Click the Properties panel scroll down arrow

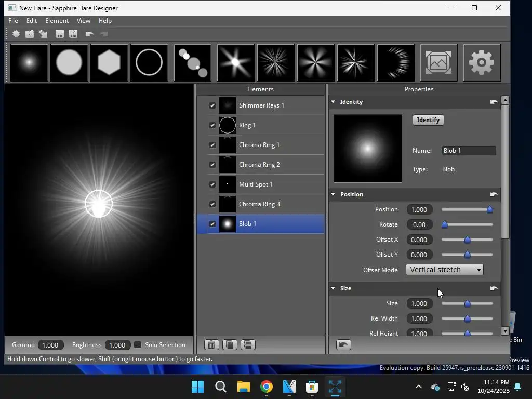pyautogui.click(x=505, y=331)
